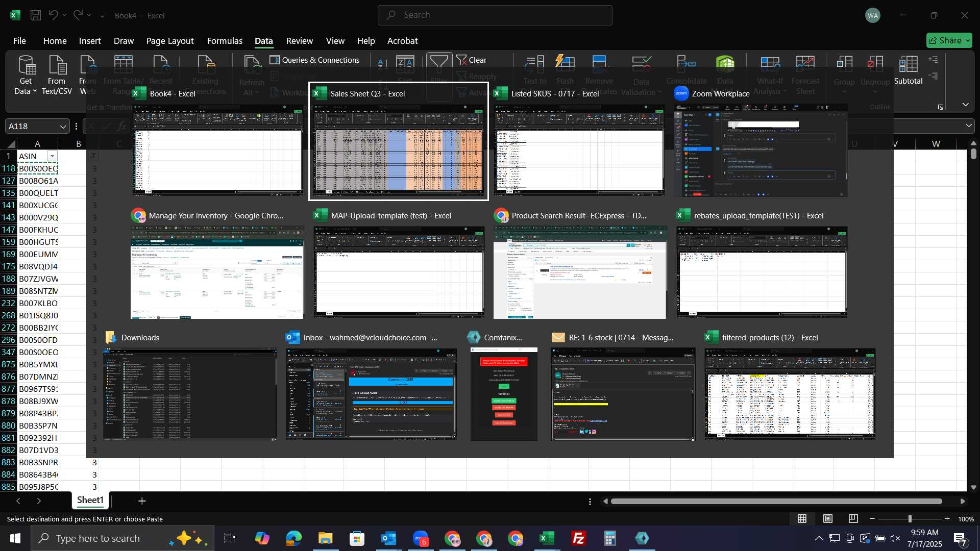Click the zoom slider handle
Image resolution: width=980 pixels, height=551 pixels.
pyautogui.click(x=910, y=519)
